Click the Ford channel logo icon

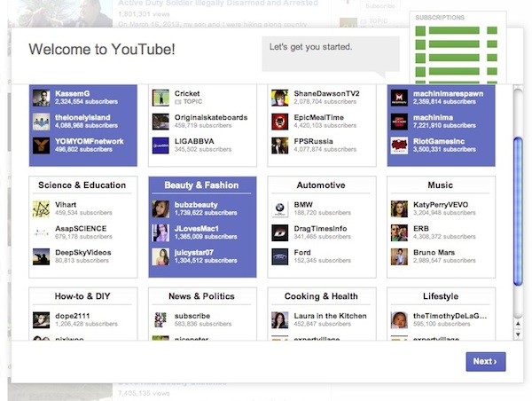279,257
